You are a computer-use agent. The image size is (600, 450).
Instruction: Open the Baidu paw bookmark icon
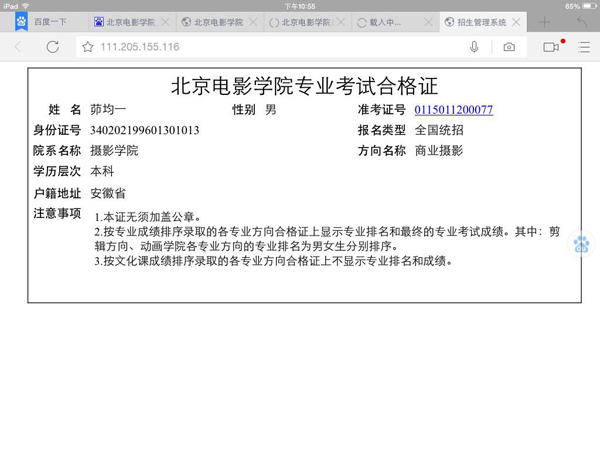(21, 22)
